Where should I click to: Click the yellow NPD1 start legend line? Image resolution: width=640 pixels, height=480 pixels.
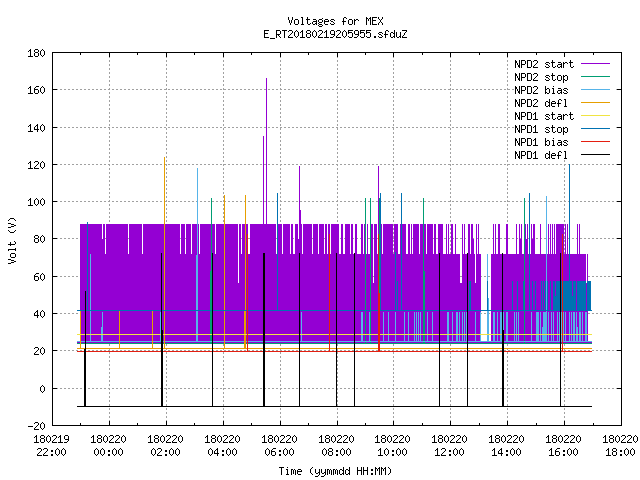(595, 116)
